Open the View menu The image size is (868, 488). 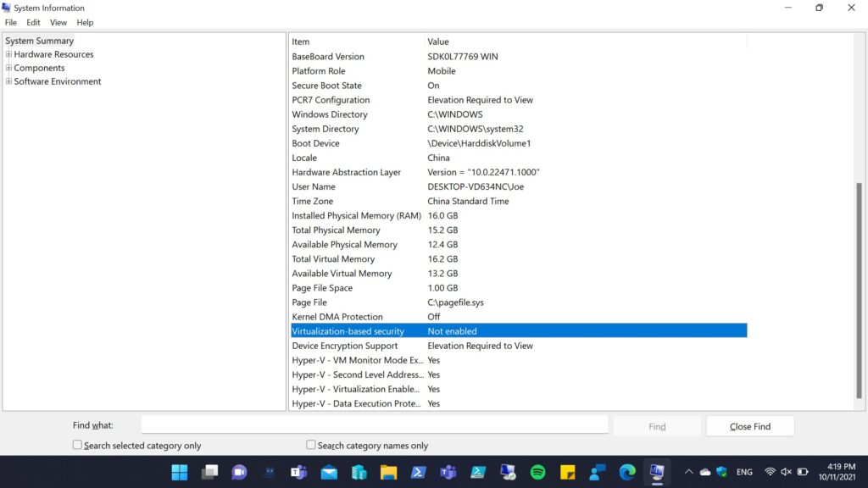pos(58,22)
